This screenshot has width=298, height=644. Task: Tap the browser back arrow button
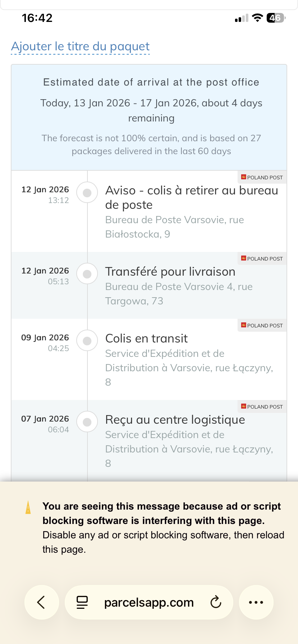click(x=41, y=602)
